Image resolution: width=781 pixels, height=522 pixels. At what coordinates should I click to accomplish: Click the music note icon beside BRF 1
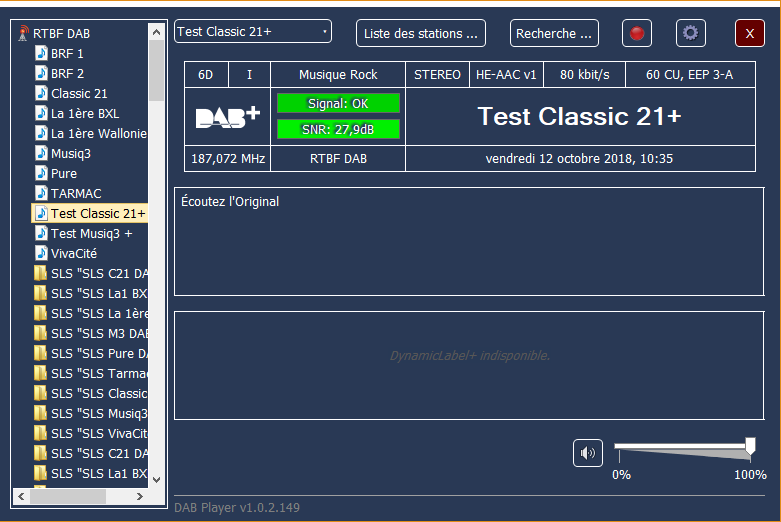[41, 53]
